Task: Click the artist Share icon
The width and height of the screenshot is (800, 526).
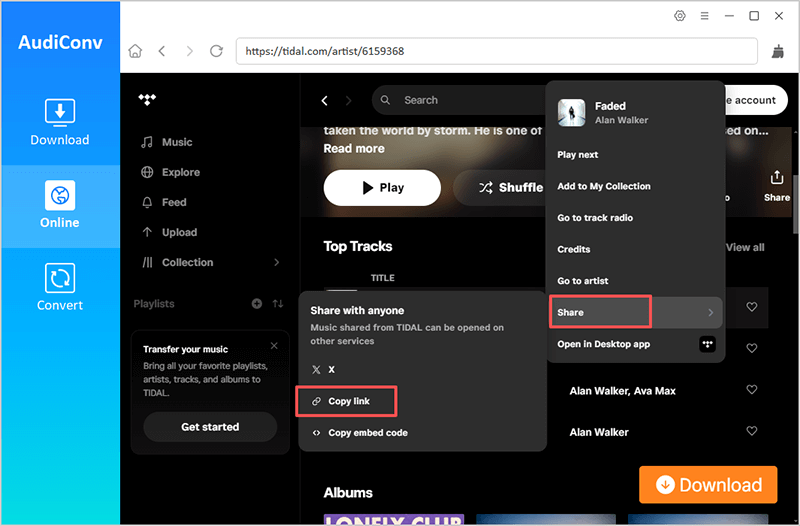Action: pyautogui.click(x=777, y=186)
